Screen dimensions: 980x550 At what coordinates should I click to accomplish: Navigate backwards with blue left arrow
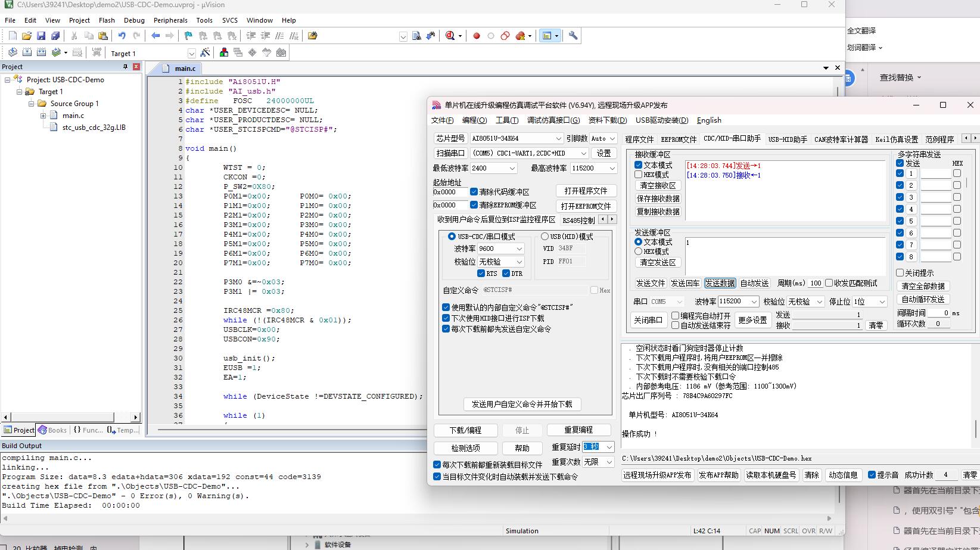pyautogui.click(x=155, y=36)
